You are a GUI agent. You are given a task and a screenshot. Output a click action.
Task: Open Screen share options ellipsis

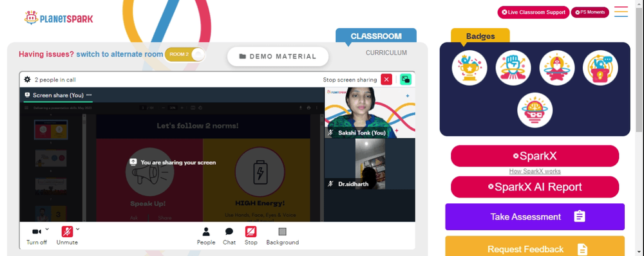[x=89, y=95]
